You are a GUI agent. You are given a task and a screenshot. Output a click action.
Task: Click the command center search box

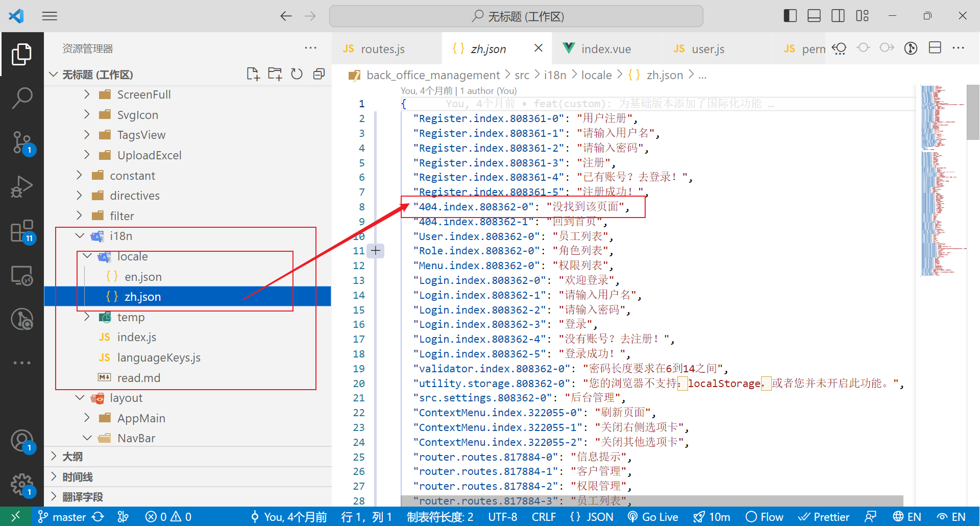pos(516,16)
